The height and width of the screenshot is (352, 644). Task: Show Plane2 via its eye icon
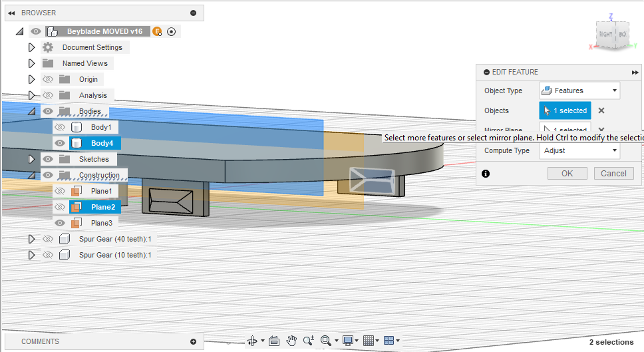point(60,207)
